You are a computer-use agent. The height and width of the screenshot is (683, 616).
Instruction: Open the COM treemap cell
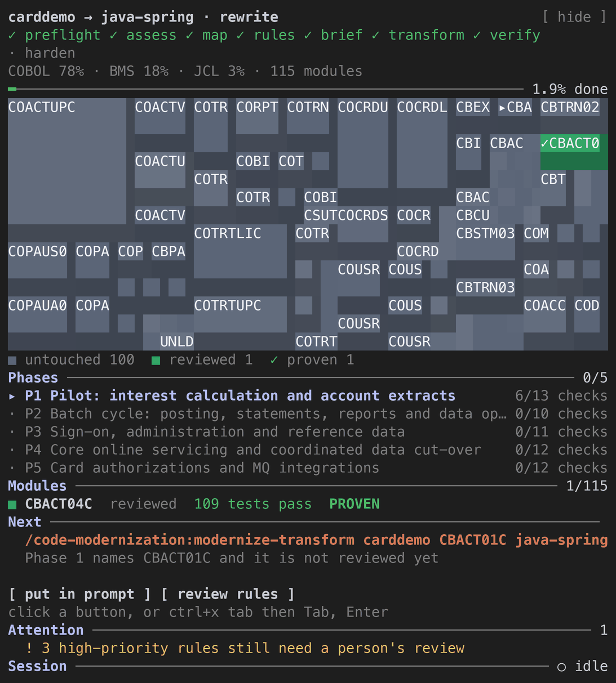(x=536, y=233)
